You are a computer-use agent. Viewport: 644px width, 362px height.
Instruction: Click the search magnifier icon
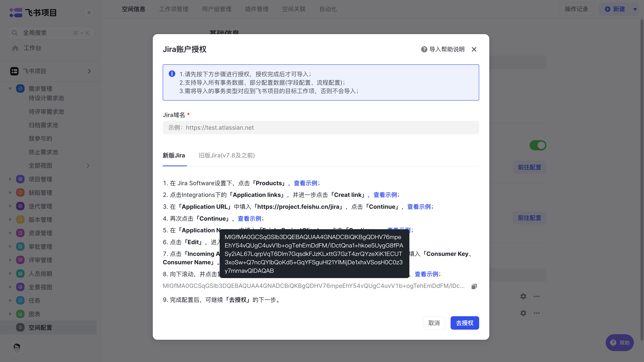click(x=15, y=33)
